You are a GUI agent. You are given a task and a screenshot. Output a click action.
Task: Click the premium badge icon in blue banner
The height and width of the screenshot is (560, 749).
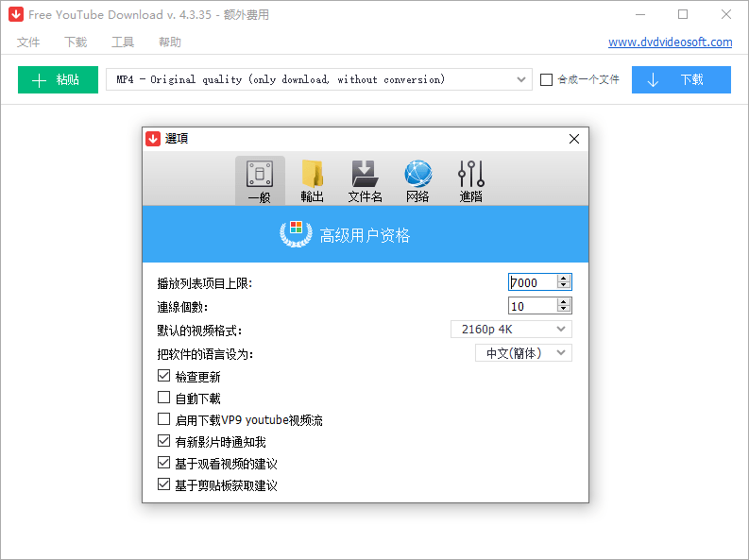[x=296, y=234]
